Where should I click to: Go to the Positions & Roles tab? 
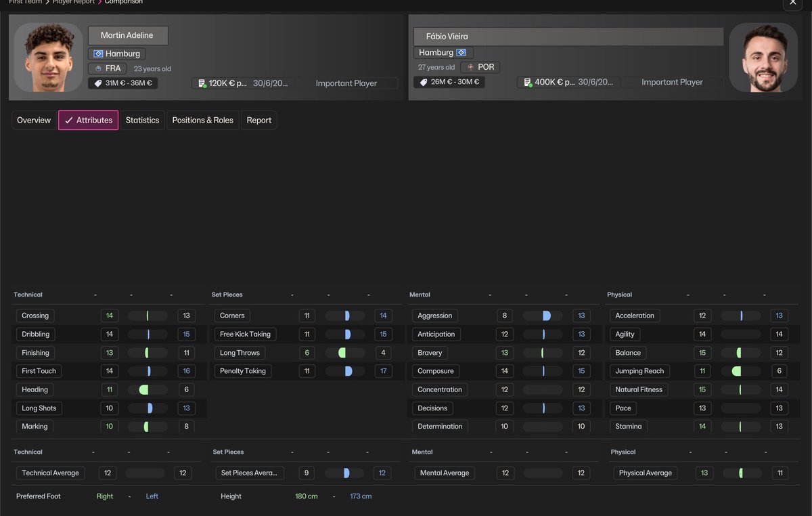202,121
